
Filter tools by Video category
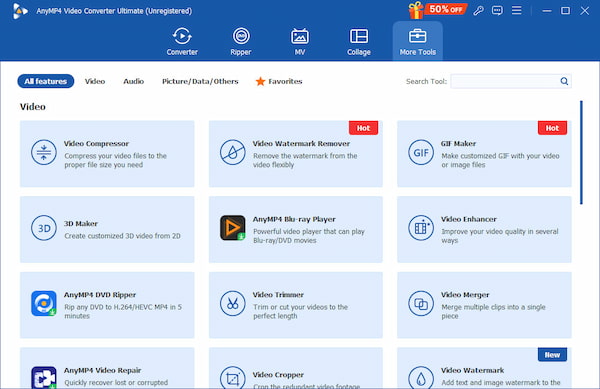(x=95, y=81)
